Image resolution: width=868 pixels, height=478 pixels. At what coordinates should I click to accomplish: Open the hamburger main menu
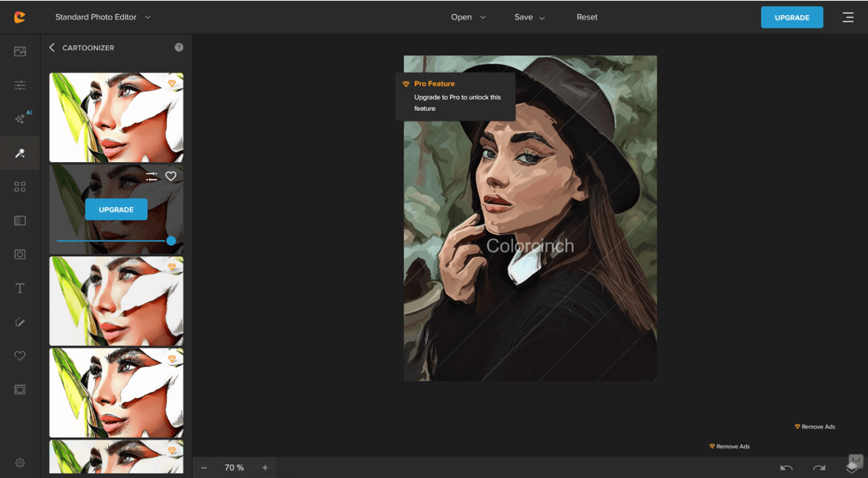848,18
